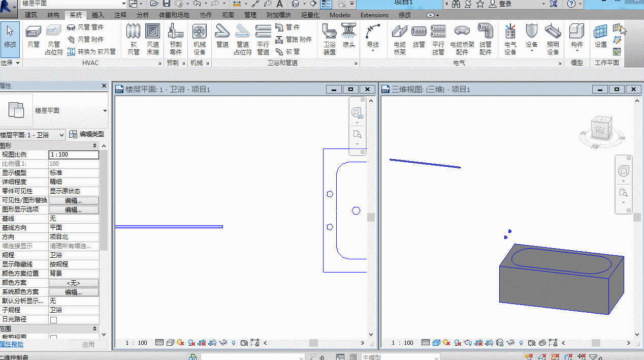Switch to the 建筑 ribbon tab

(31, 15)
